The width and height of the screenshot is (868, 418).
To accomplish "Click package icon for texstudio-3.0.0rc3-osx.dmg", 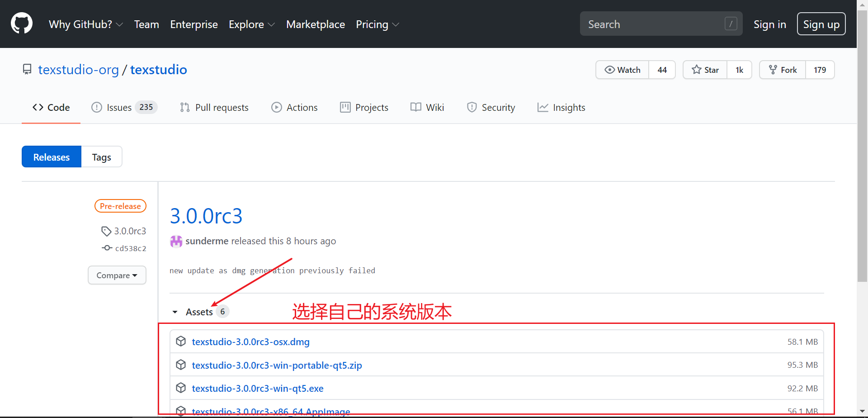I will click(181, 342).
